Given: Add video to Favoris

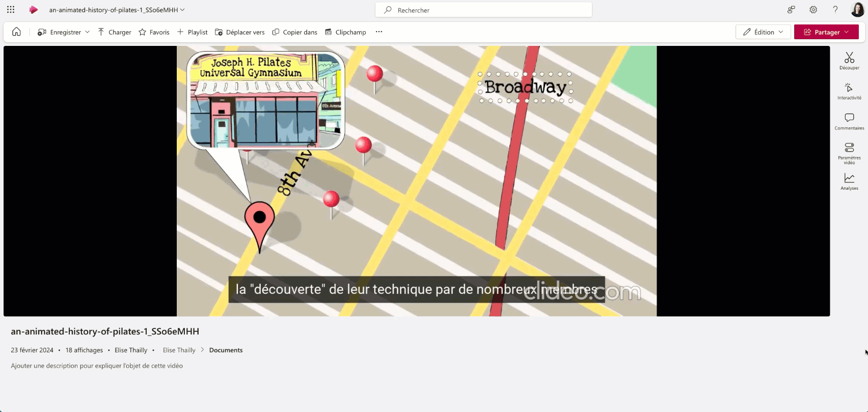Looking at the screenshot, I should [x=154, y=32].
